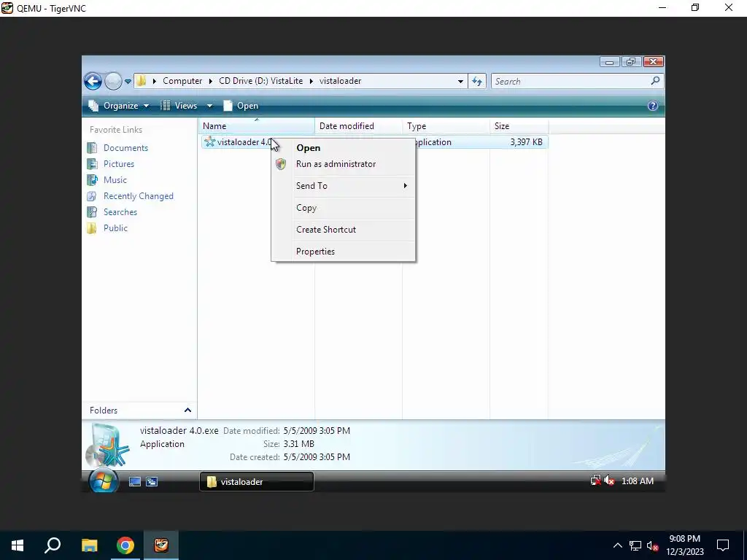Click the Date modified value in details pane
Screen dimensions: 747x560
coord(317,431)
